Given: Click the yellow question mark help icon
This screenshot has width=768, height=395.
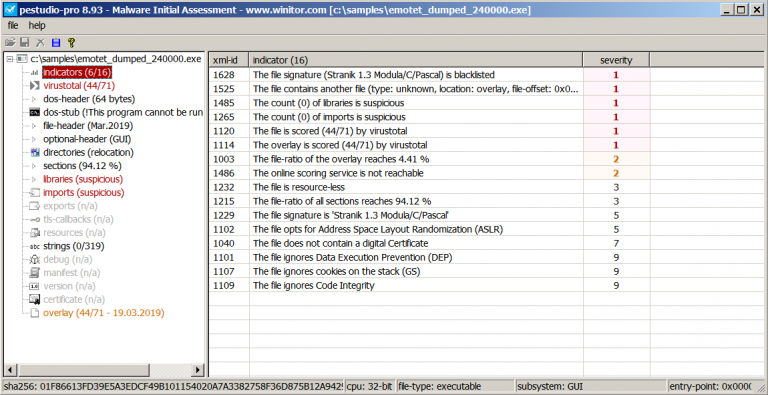Looking at the screenshot, I should tap(71, 43).
